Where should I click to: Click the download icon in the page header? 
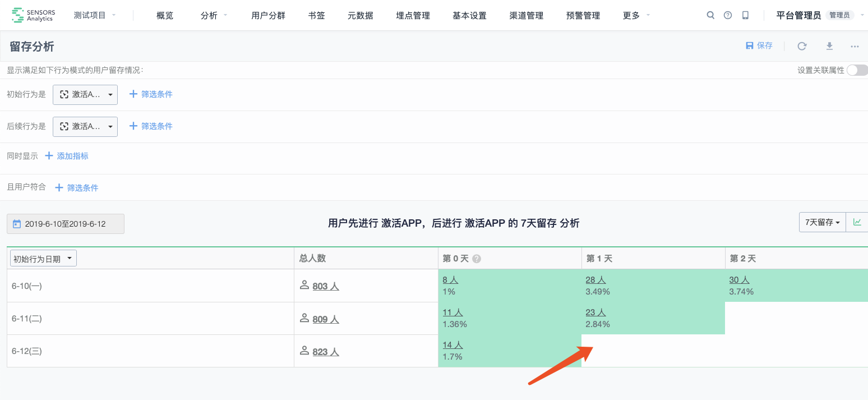(x=829, y=46)
